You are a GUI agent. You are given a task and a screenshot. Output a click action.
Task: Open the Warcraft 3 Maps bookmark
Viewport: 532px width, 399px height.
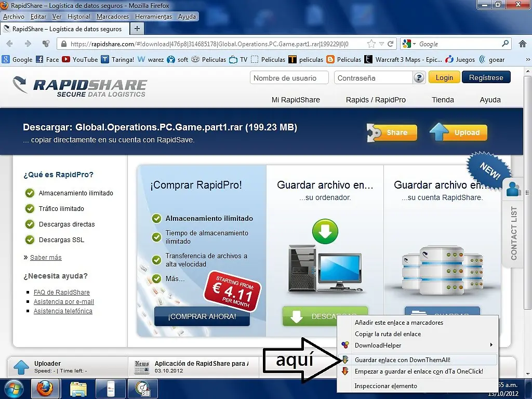(403, 60)
